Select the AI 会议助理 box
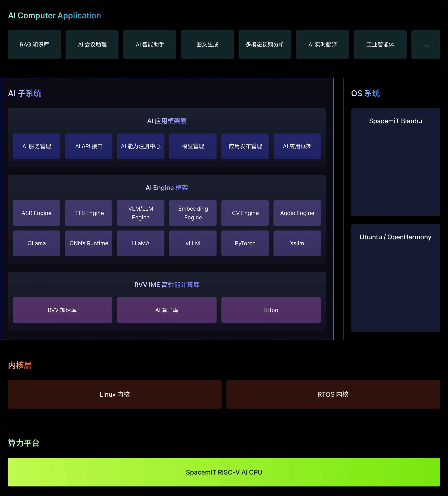This screenshot has width=448, height=496. click(92, 45)
